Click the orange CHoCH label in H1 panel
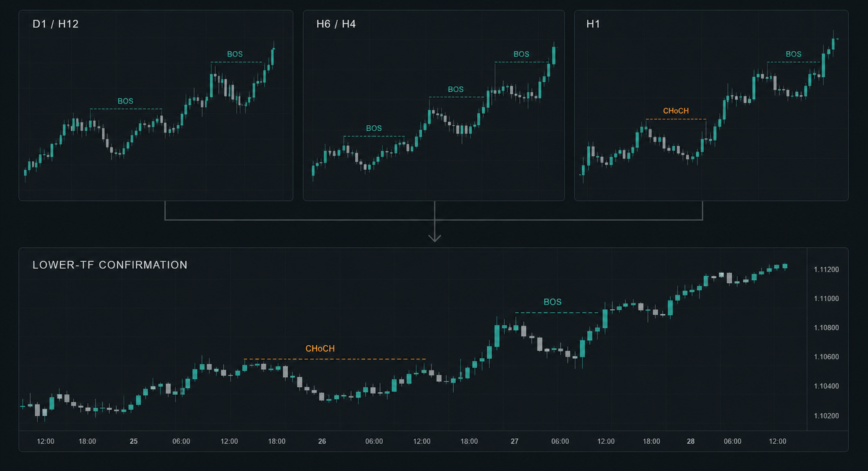The image size is (868, 471). pyautogui.click(x=676, y=111)
